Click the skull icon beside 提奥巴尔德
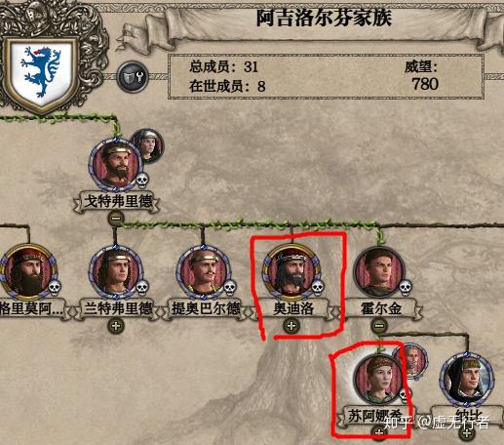Screen dimensions: 504x445 tap(229, 288)
